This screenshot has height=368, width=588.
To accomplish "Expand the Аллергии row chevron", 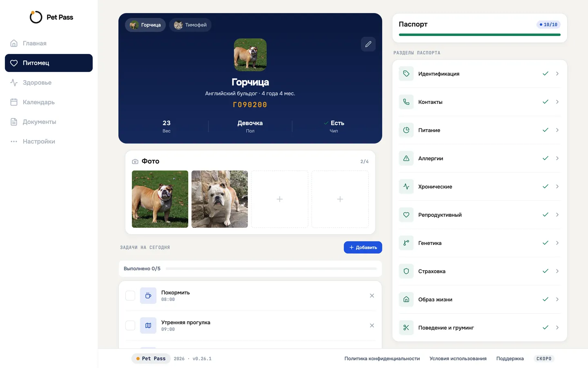I will point(557,158).
